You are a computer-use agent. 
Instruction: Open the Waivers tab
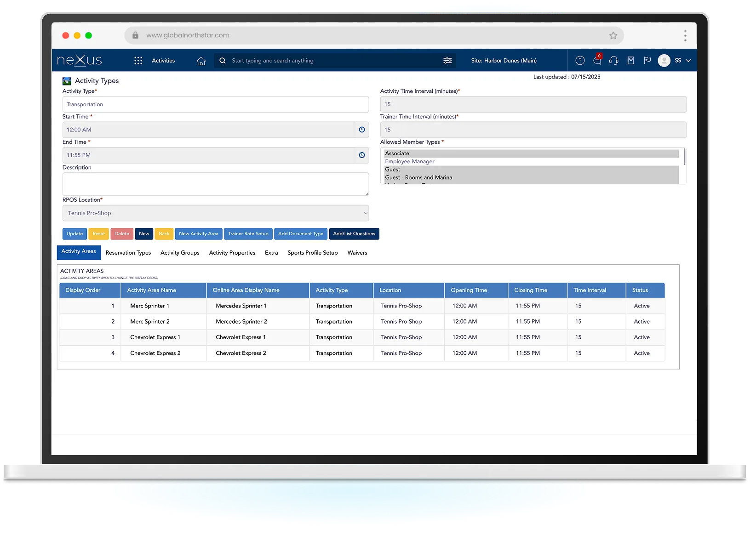click(x=357, y=253)
